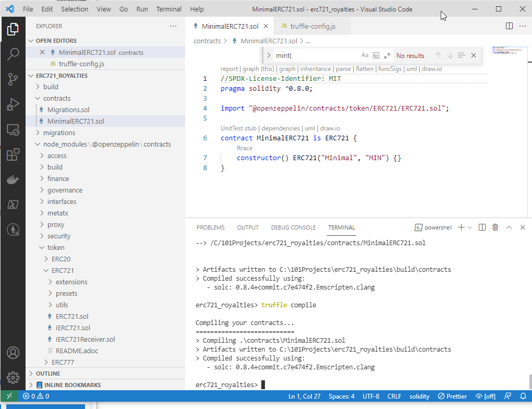Open the Remote Explorer view
The image size is (532, 409).
point(13,130)
